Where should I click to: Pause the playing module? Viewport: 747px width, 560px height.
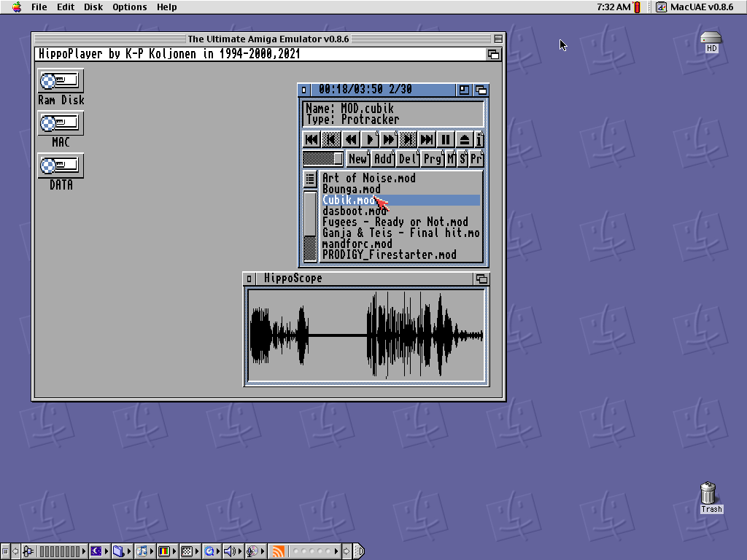tap(446, 139)
